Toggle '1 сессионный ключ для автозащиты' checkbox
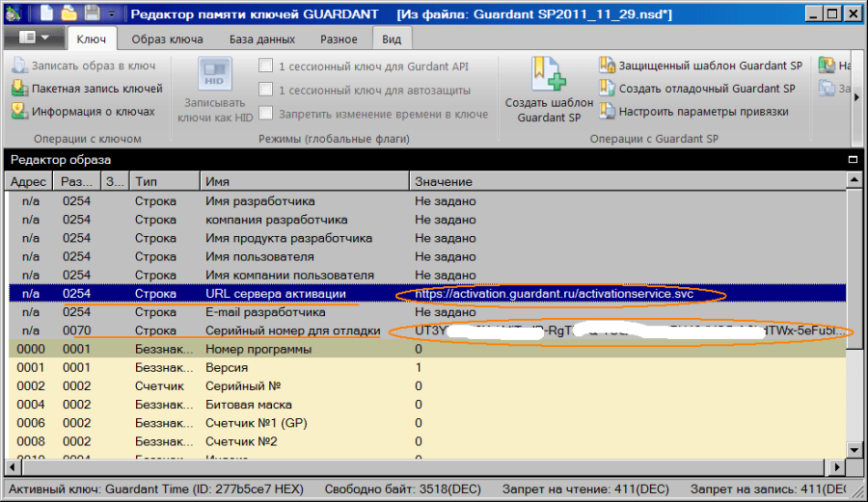Viewport: 868px width, 502px height. click(x=266, y=91)
